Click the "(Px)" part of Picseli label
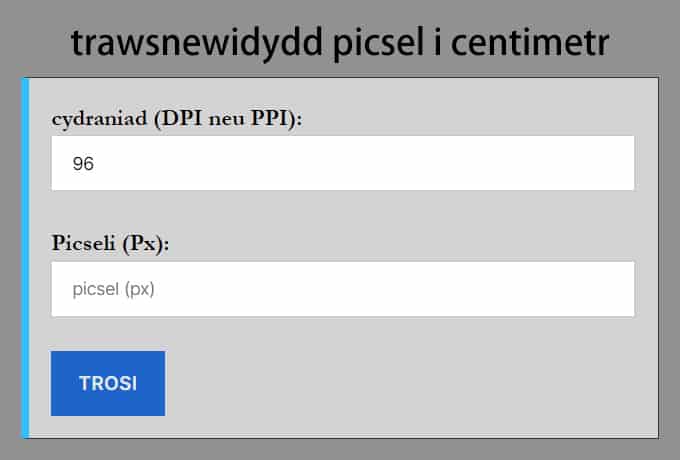 [147, 244]
